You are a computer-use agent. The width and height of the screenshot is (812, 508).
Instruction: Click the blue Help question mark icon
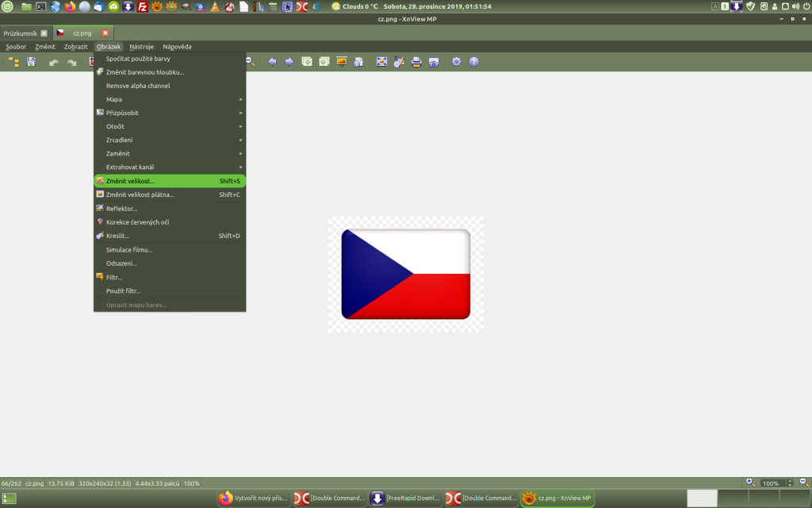474,62
